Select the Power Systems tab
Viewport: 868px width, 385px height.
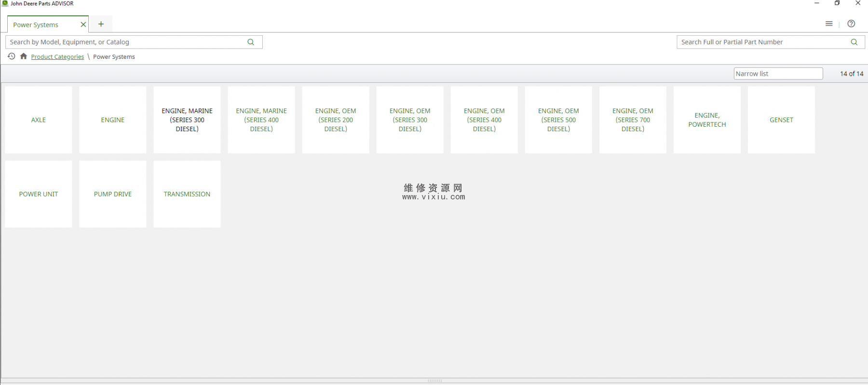click(x=48, y=25)
